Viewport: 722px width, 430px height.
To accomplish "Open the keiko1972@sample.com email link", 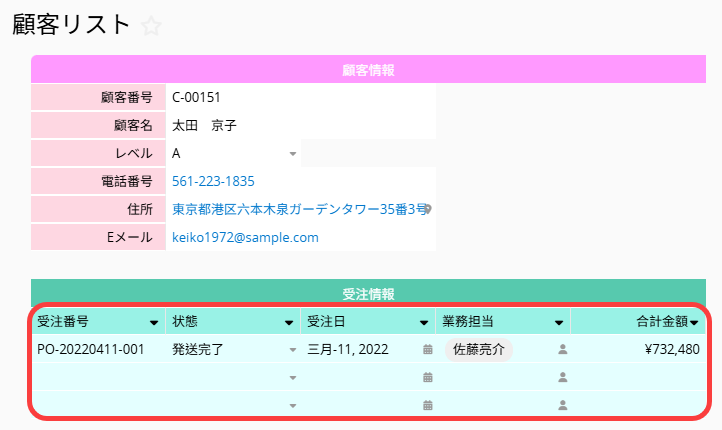I will tap(245, 238).
